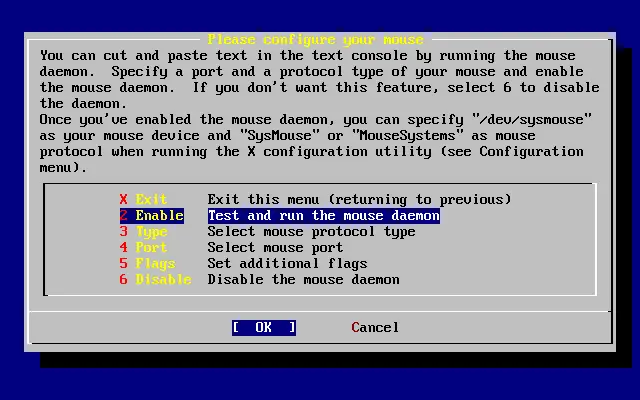Click the number 3 hotkey beside Type

tap(124, 232)
